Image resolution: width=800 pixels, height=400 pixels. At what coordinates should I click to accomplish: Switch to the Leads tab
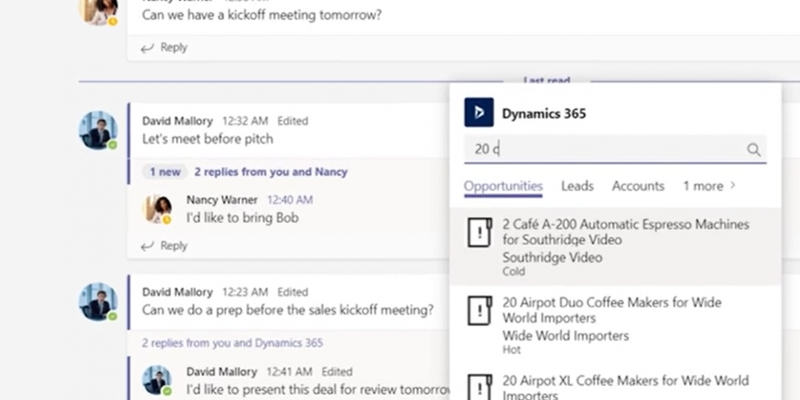point(577,186)
